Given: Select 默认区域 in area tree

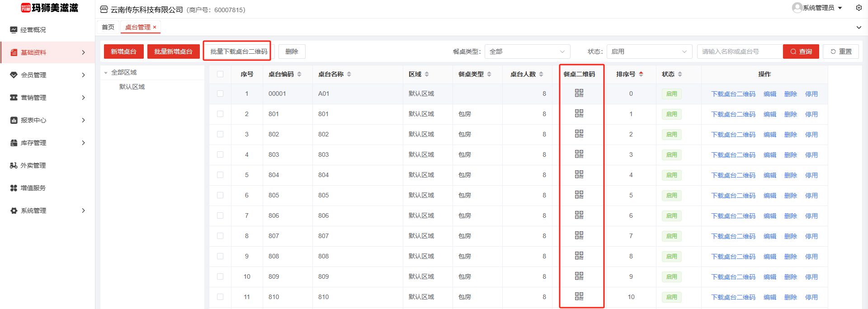Looking at the screenshot, I should click(x=132, y=87).
